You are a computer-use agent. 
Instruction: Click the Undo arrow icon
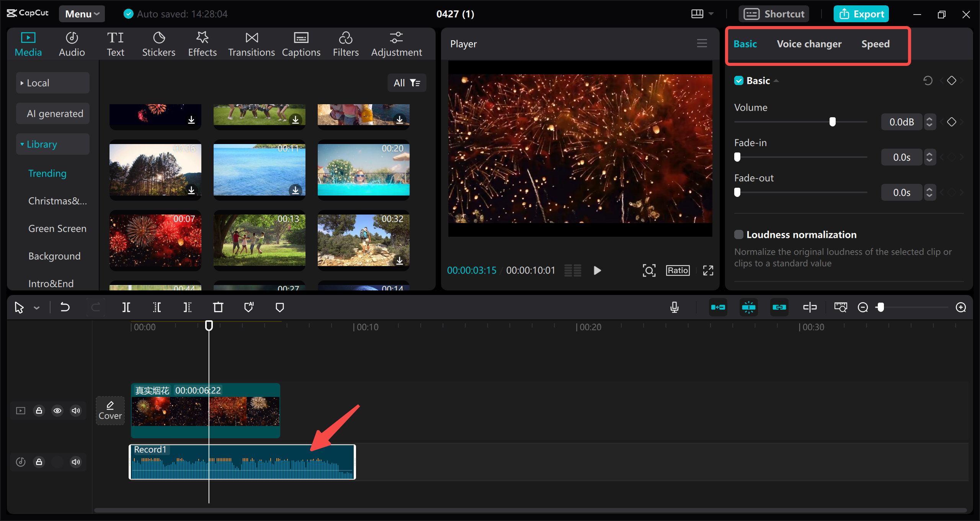pos(65,307)
